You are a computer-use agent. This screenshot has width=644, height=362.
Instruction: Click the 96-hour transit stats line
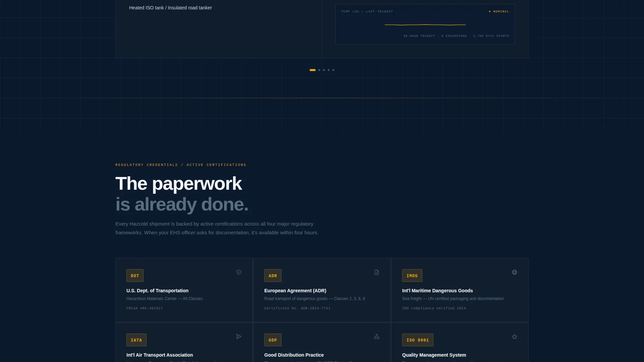(x=456, y=36)
